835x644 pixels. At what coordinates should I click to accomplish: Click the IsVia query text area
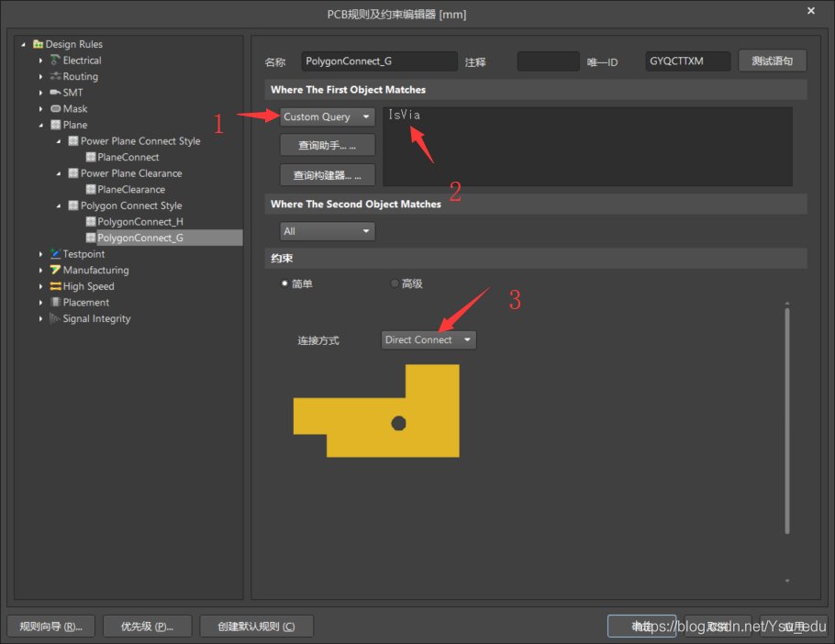587,147
